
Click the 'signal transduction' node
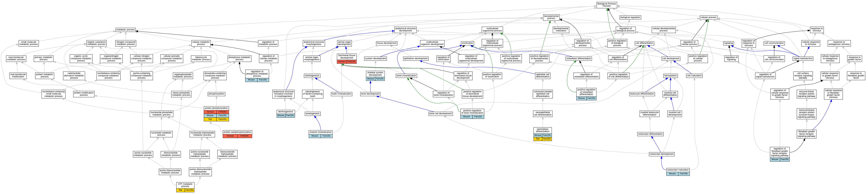(803, 58)
